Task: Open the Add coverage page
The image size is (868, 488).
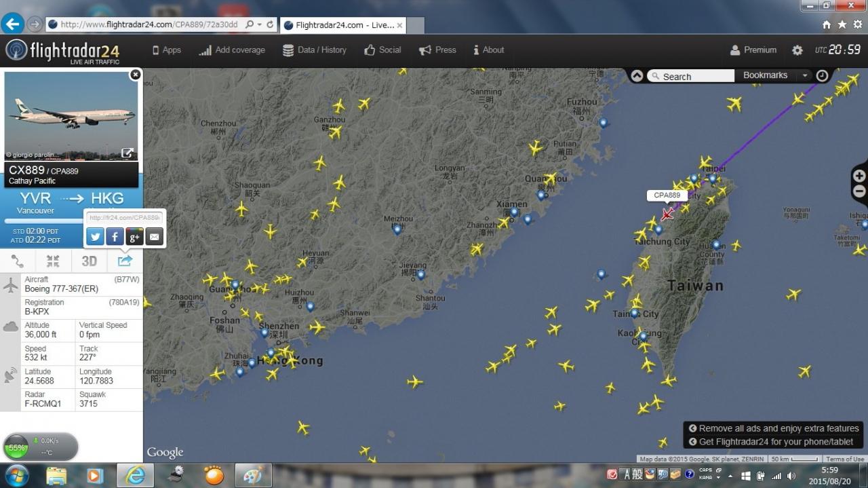Action: point(232,50)
